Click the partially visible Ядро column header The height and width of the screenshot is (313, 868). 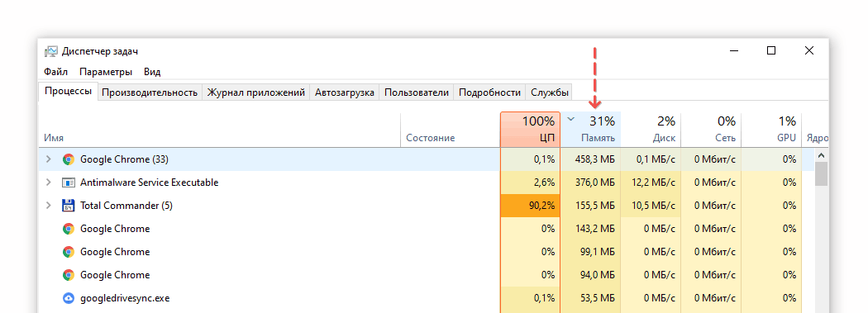(x=815, y=130)
